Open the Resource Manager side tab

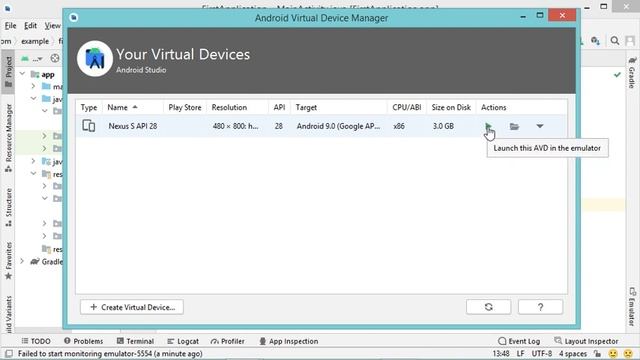[x=8, y=138]
